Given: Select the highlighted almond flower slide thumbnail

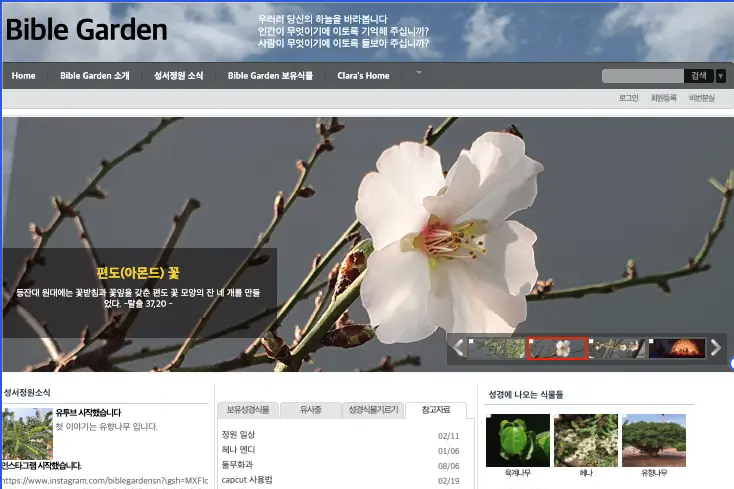Looking at the screenshot, I should [x=557, y=348].
